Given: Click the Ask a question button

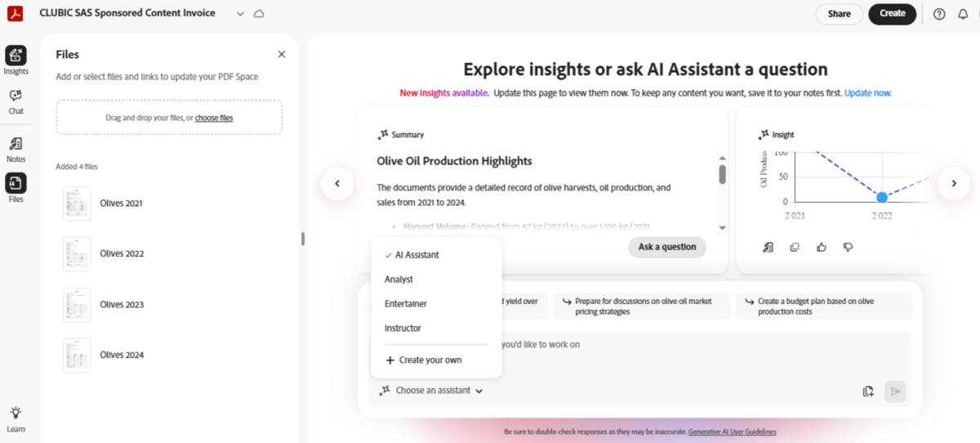Looking at the screenshot, I should [666, 247].
